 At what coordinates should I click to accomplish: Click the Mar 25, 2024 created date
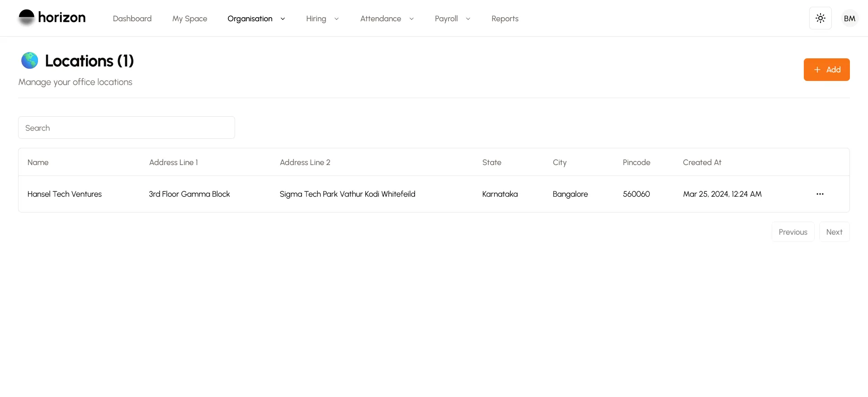click(722, 194)
